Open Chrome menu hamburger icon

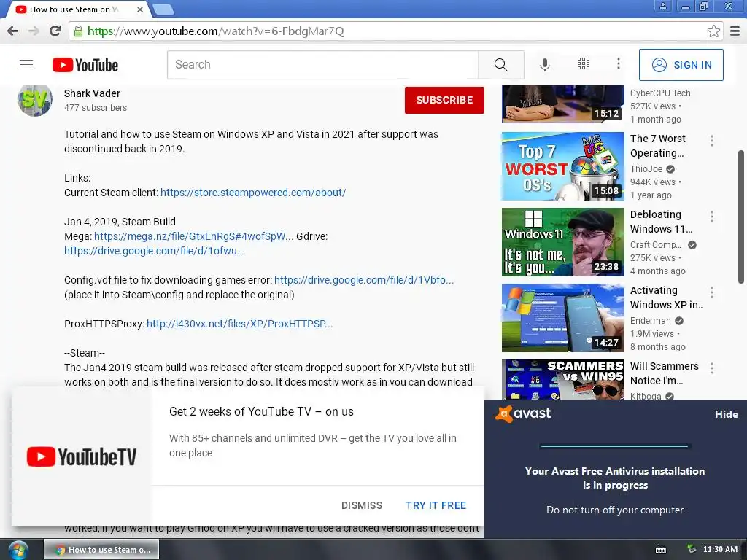(735, 31)
